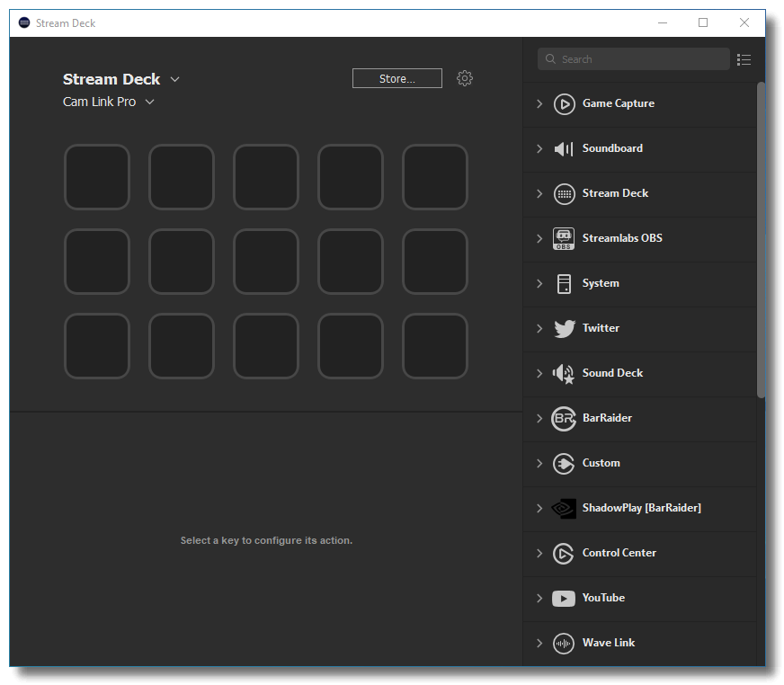784x685 pixels.
Task: Minimize the Stream Deck window
Action: pyautogui.click(x=663, y=23)
